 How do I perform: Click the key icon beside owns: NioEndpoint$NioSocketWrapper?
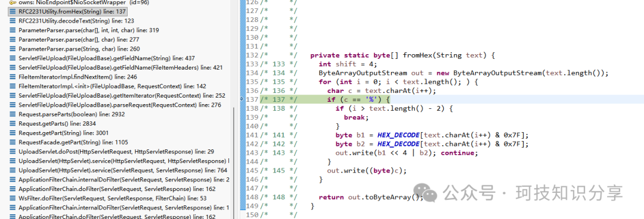tap(13, 2)
